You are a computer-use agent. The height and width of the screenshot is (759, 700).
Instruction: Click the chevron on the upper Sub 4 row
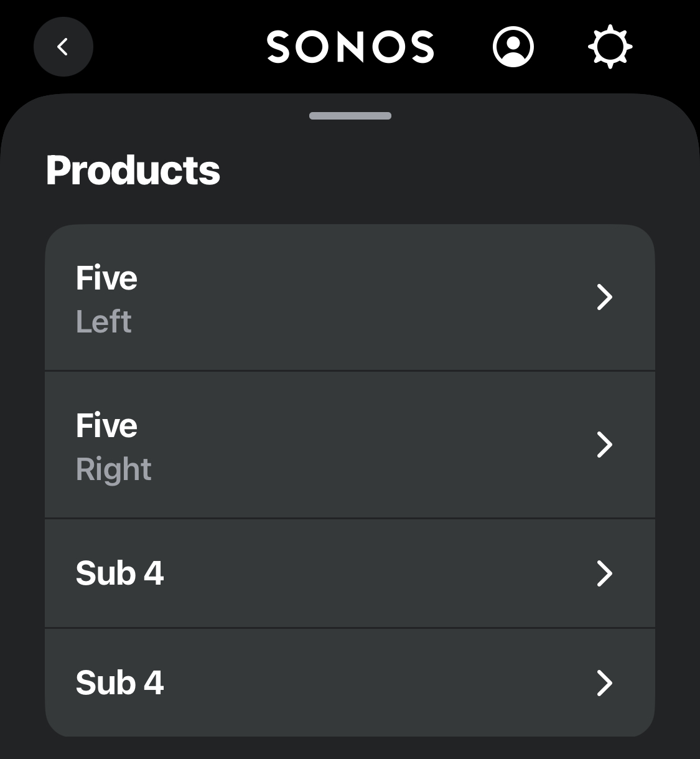coord(604,573)
